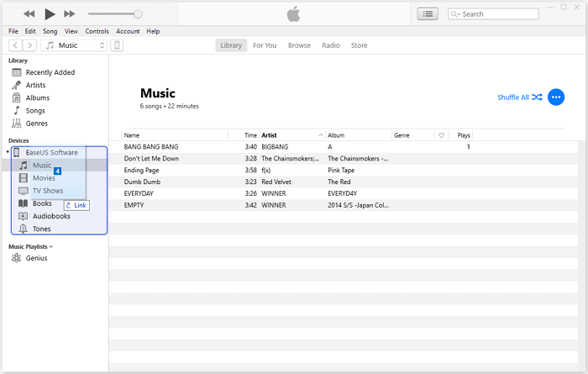
Task: Sort by the Artist column header
Action: tap(292, 135)
